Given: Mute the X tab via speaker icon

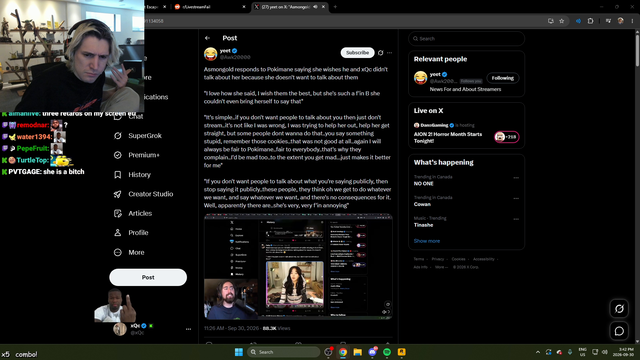Looking at the screenshot, I should tap(315, 7).
